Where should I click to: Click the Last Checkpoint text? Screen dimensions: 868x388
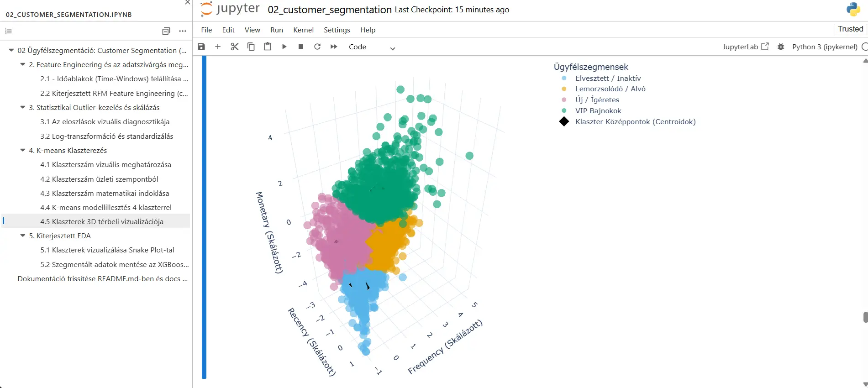click(452, 10)
